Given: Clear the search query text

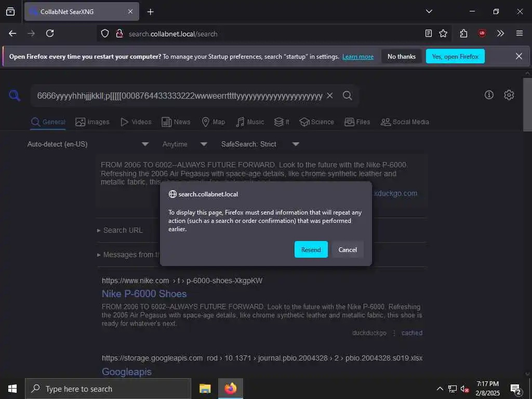Looking at the screenshot, I should 329,96.
